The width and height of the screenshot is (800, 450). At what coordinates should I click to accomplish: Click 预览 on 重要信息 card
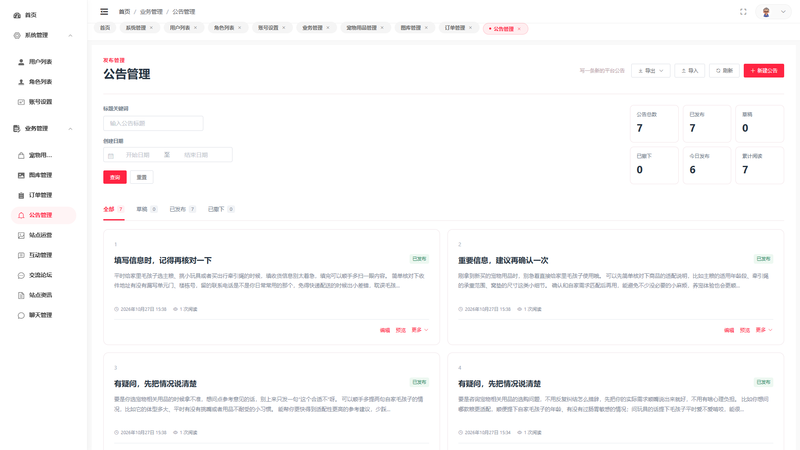click(745, 331)
